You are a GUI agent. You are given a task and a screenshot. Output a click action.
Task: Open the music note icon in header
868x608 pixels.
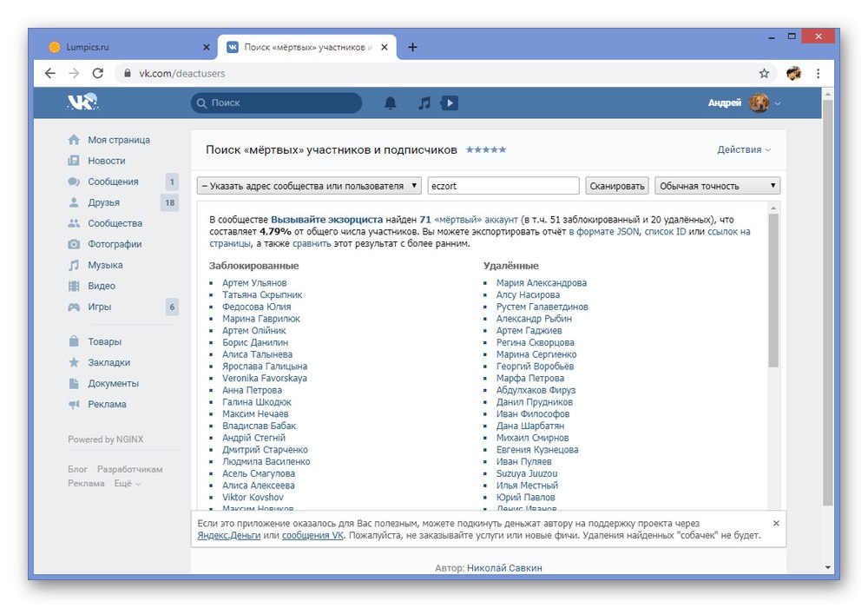pyautogui.click(x=424, y=103)
